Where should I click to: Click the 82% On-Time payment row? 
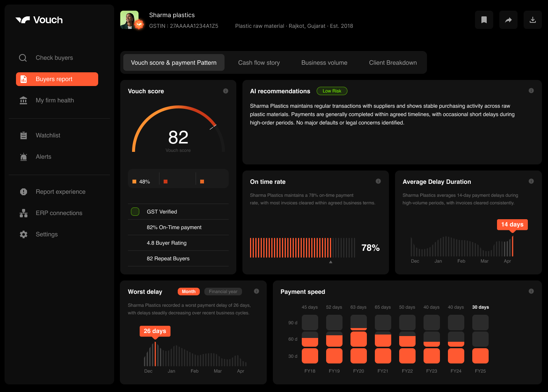tap(178, 227)
